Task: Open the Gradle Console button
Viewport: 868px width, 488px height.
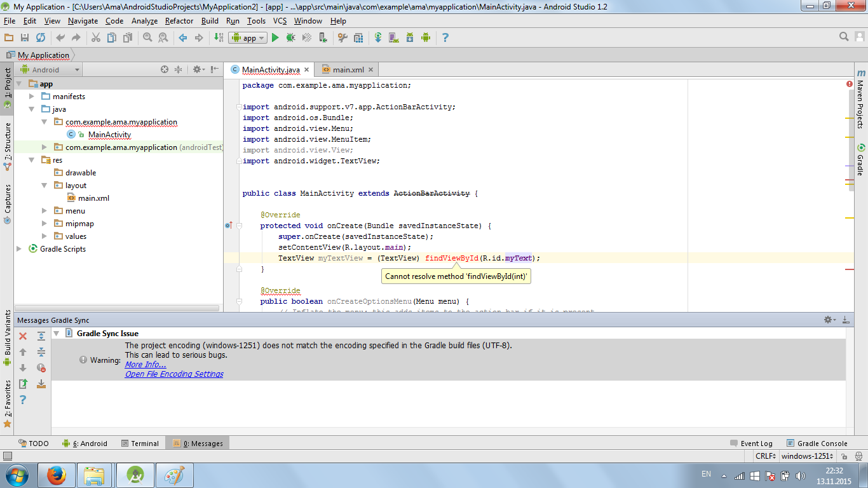Action: click(x=817, y=444)
